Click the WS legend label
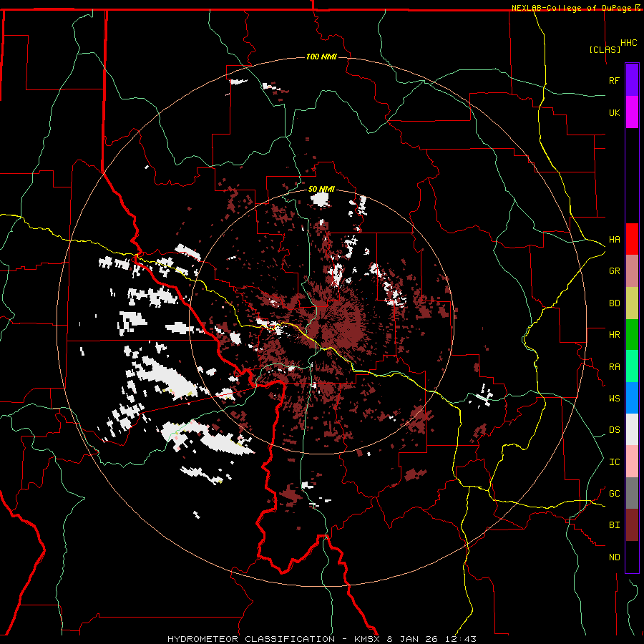The image size is (644, 644). (614, 398)
